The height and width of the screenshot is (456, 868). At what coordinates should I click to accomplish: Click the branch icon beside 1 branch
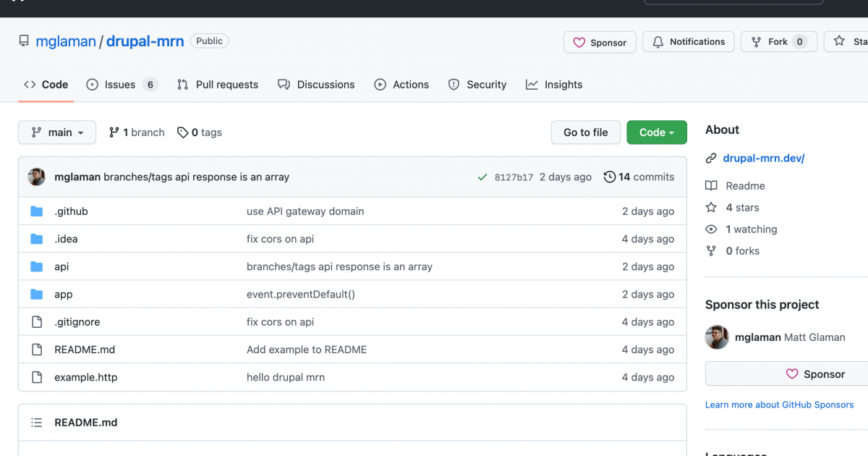point(114,132)
